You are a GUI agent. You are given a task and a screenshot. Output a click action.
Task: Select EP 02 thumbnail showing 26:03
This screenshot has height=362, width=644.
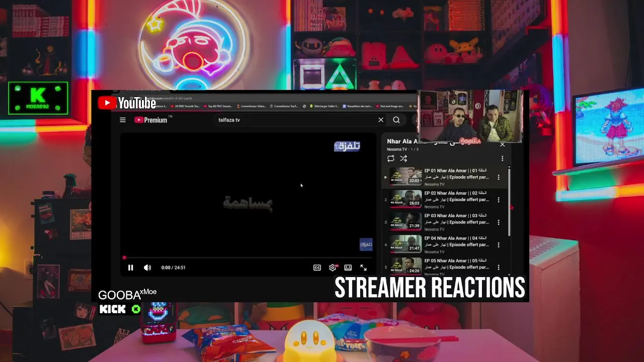[406, 199]
